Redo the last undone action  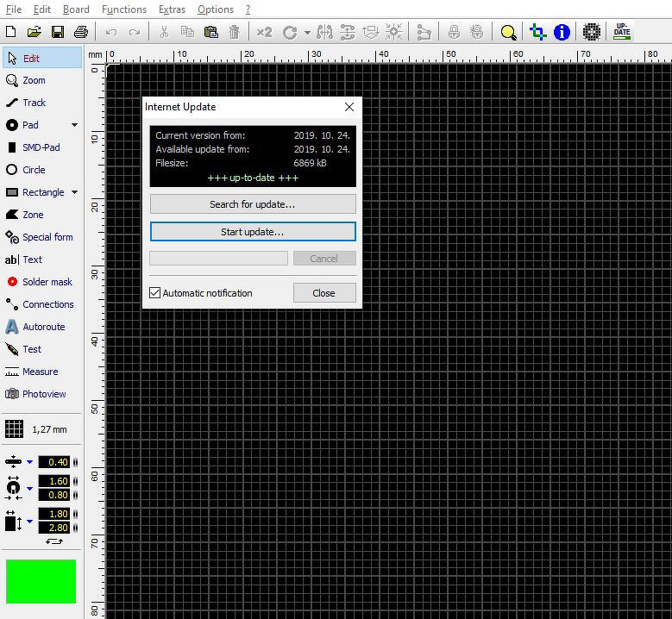click(135, 32)
